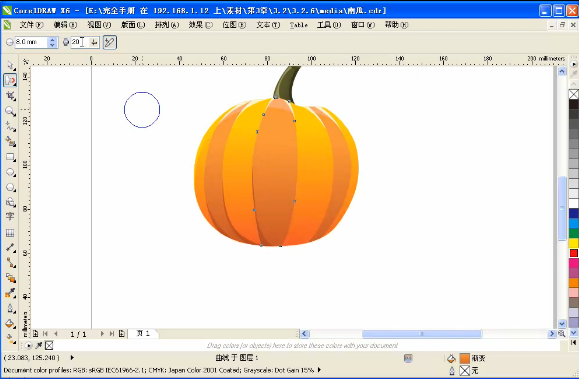Select the Table tool
The height and width of the screenshot is (379, 579).
10,233
